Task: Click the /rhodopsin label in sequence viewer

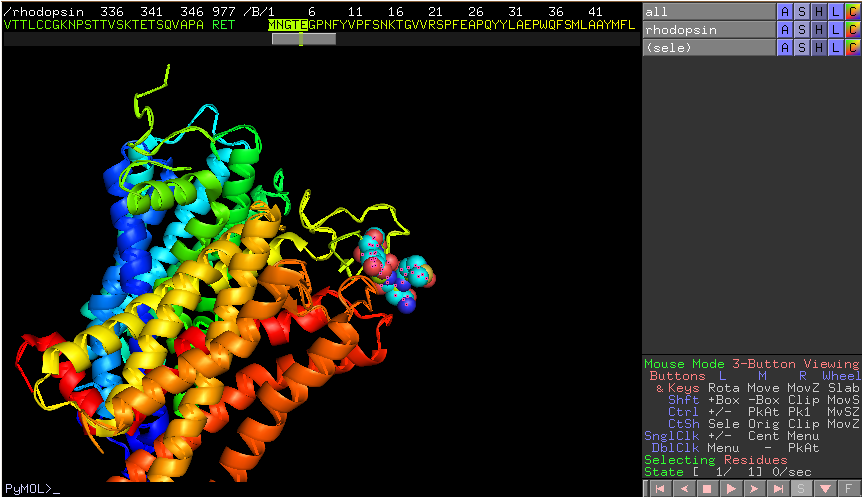Action: tap(43, 12)
